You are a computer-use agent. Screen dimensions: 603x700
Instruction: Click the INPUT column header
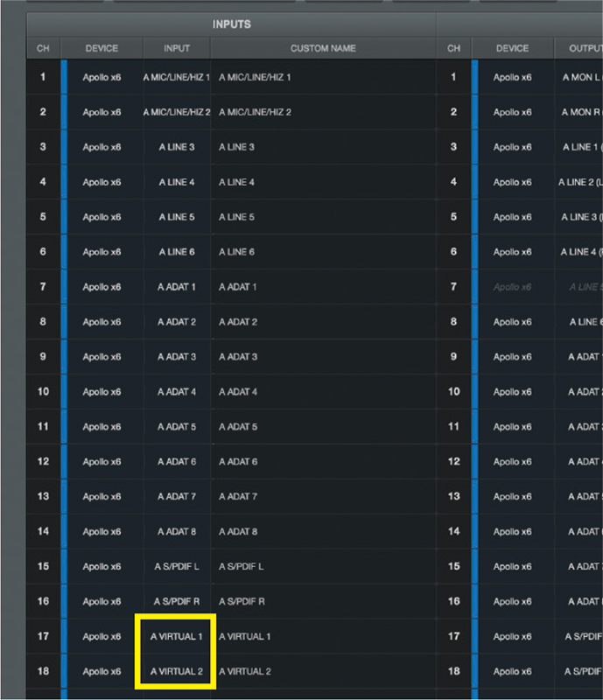click(x=177, y=48)
